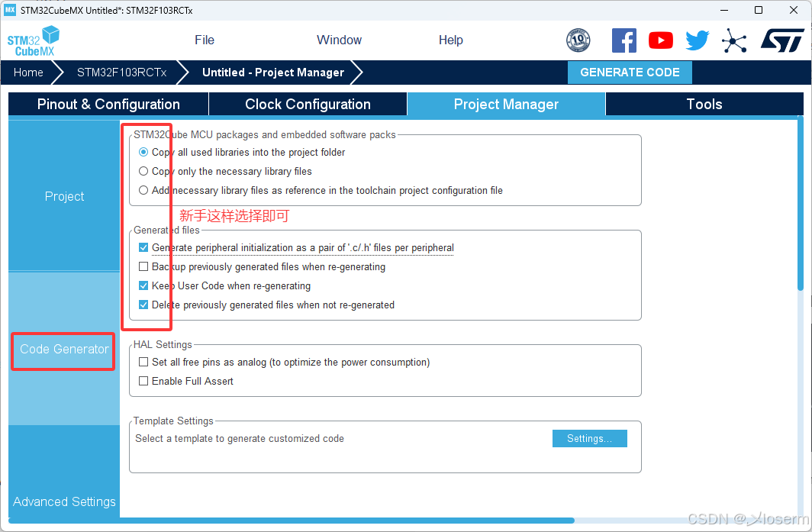The image size is (812, 532).
Task: Open the 10-year anniversary badge icon
Action: click(x=578, y=40)
